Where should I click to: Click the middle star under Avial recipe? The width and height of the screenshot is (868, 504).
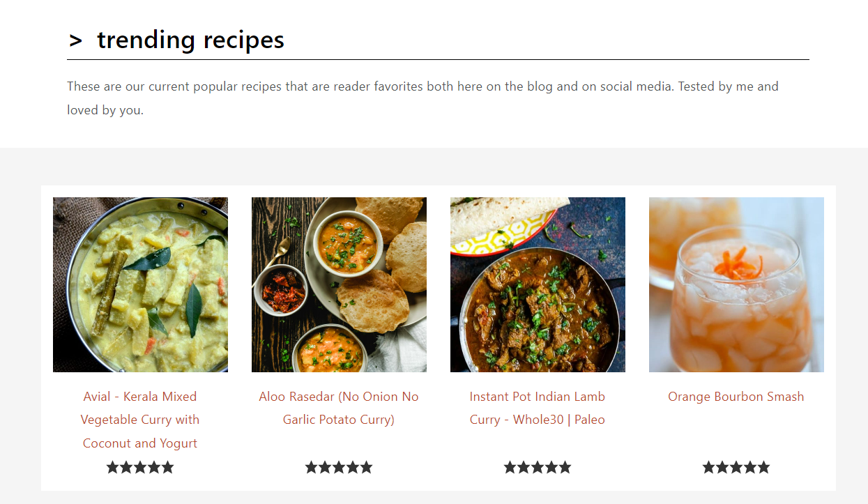point(140,467)
